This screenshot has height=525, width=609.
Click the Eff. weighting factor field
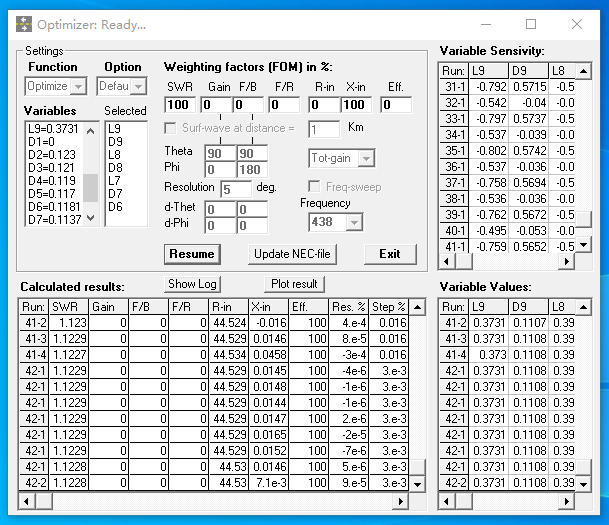(x=396, y=105)
